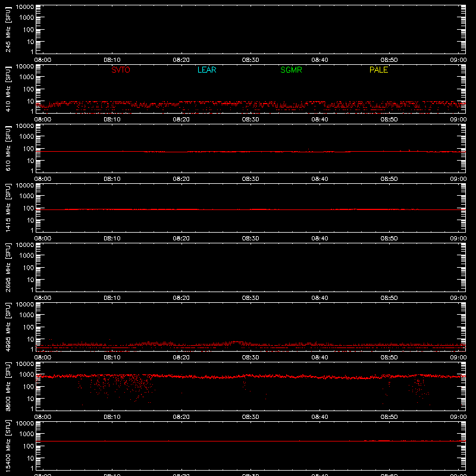Screen dimensions: 476x476
Task: Click 08:00 tick label under 8800 MHz panel
Action: [x=43, y=417]
